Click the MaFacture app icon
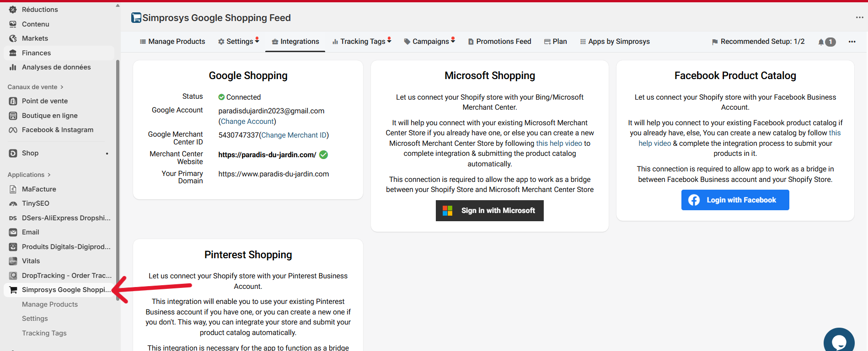 pyautogui.click(x=13, y=189)
